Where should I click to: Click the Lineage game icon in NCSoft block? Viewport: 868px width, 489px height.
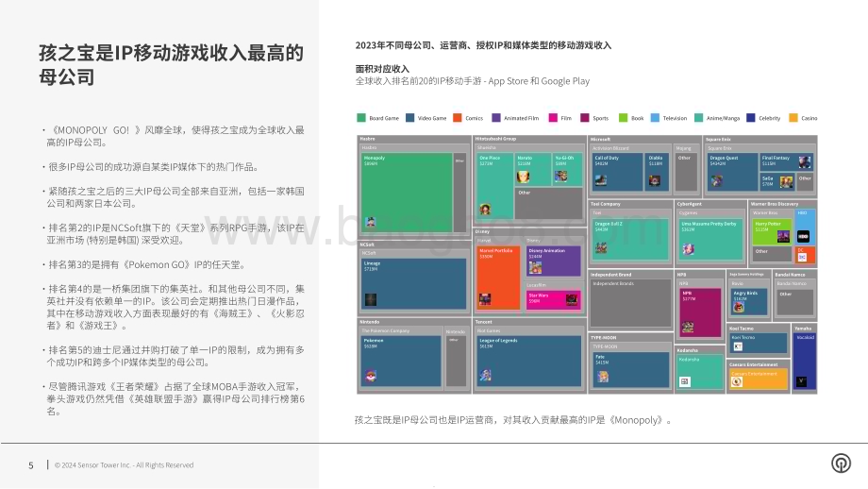(371, 299)
